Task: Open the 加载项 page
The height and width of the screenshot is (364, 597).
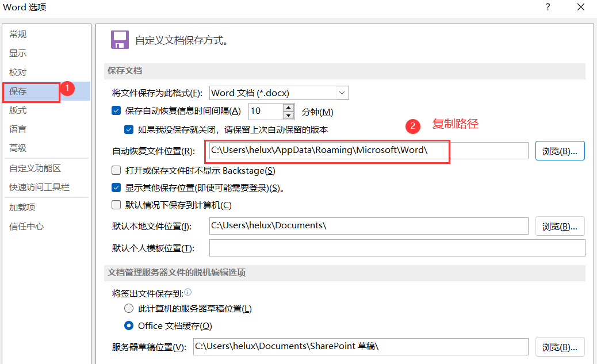Action: tap(22, 208)
